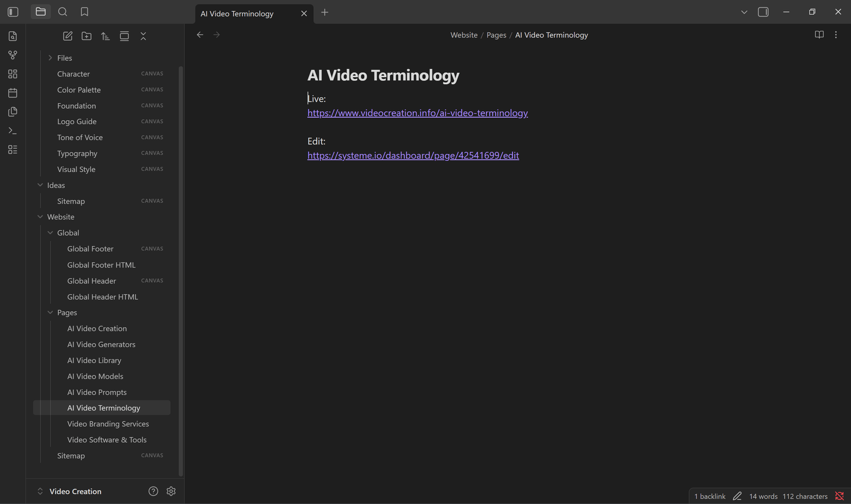This screenshot has height=504, width=851.
Task: Toggle the left sidebar collapse icon
Action: (13, 12)
